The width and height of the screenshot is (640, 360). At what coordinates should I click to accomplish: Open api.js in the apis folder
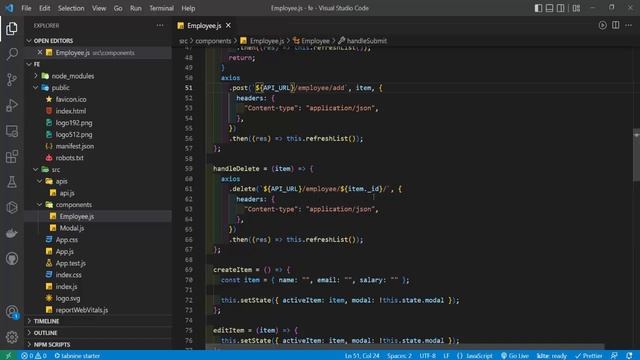67,193
